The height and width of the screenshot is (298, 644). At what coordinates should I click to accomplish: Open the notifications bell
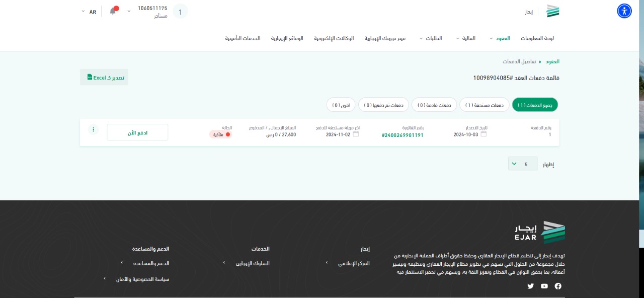coord(113,11)
